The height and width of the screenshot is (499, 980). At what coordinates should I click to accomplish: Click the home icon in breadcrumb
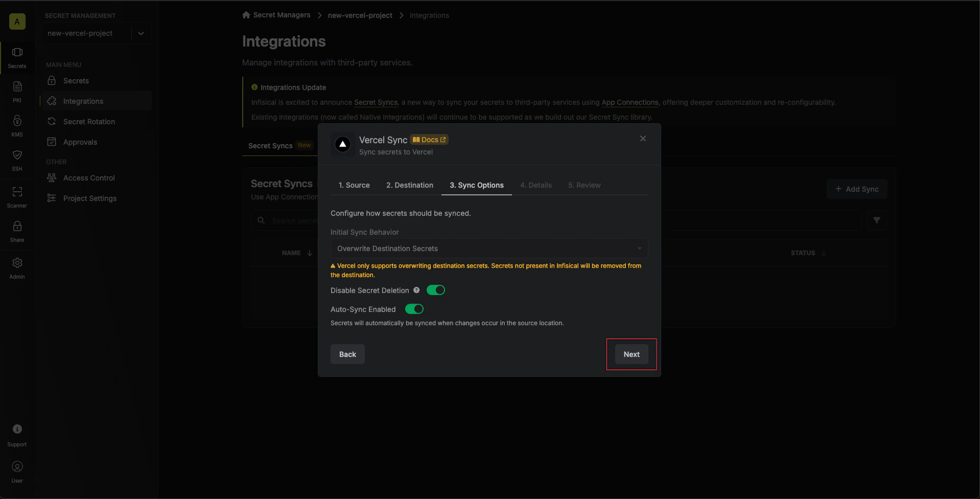[x=246, y=15]
